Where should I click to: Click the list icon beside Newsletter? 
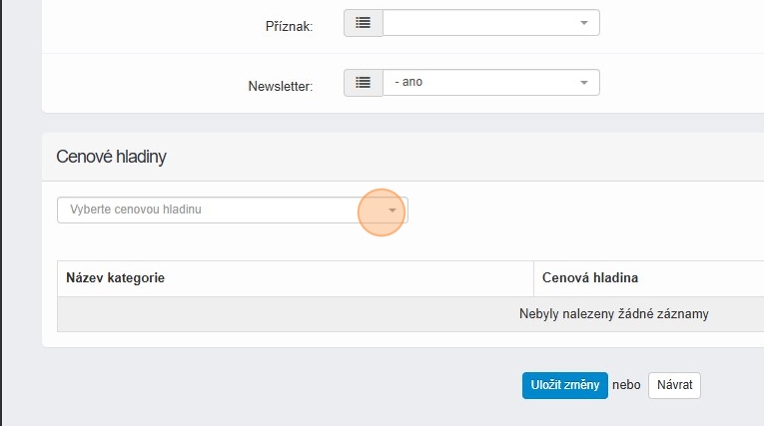[x=363, y=83]
